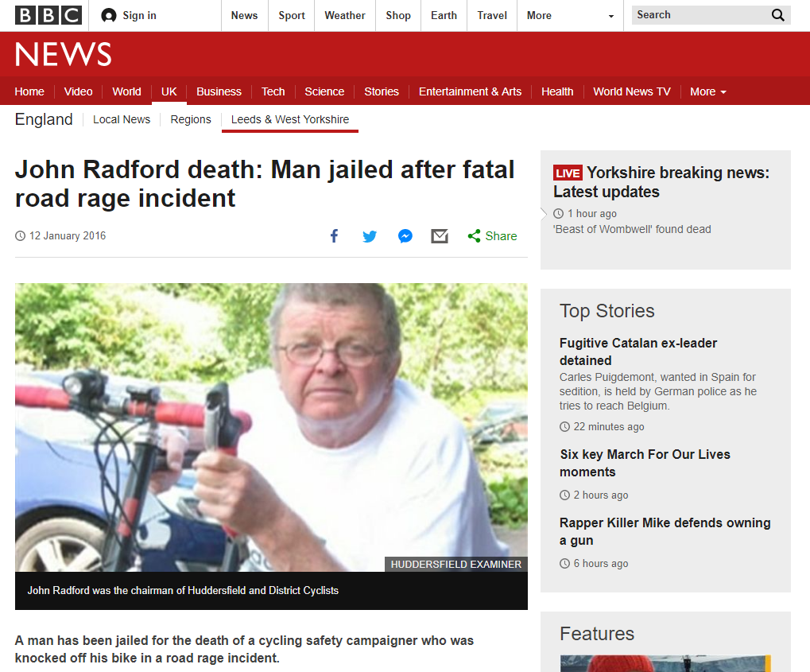Click the Top Stories heading
Image resolution: width=810 pixels, height=672 pixels.
[x=607, y=311]
